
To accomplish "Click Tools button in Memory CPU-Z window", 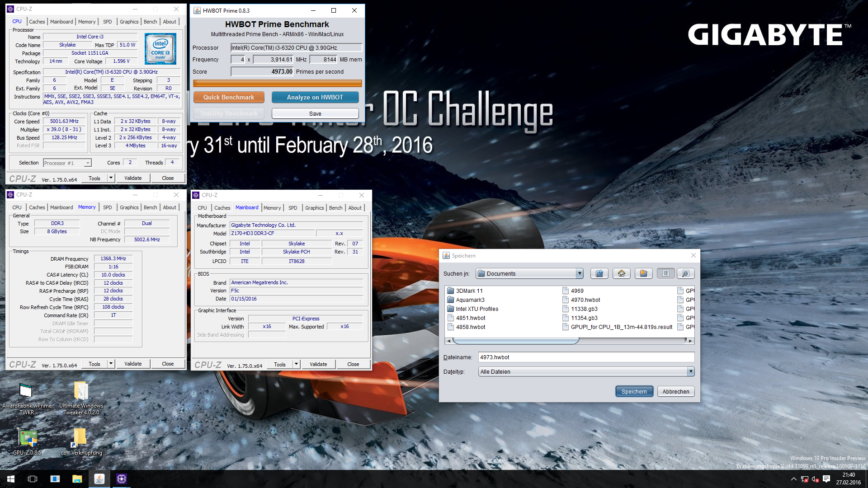I will 94,364.
